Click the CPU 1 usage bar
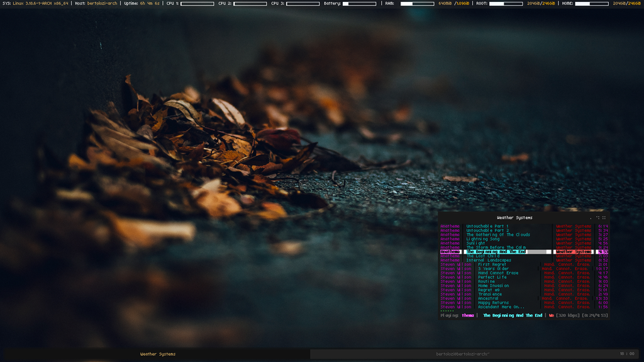Screen dimensions: 644x362 (197, 4)
